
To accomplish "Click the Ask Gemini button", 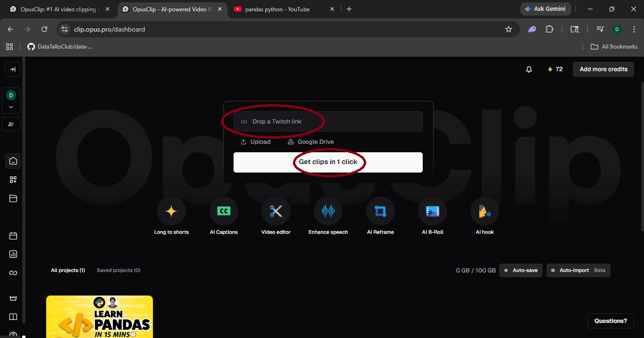I will coord(546,9).
